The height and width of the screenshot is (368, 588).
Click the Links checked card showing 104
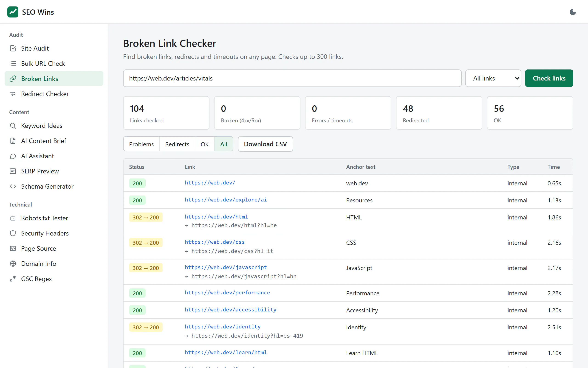coord(166,113)
